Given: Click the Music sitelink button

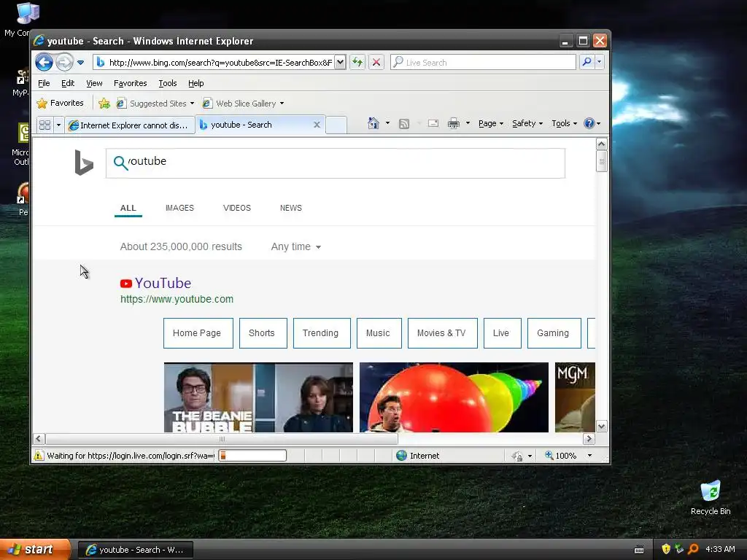Looking at the screenshot, I should pos(379,333).
